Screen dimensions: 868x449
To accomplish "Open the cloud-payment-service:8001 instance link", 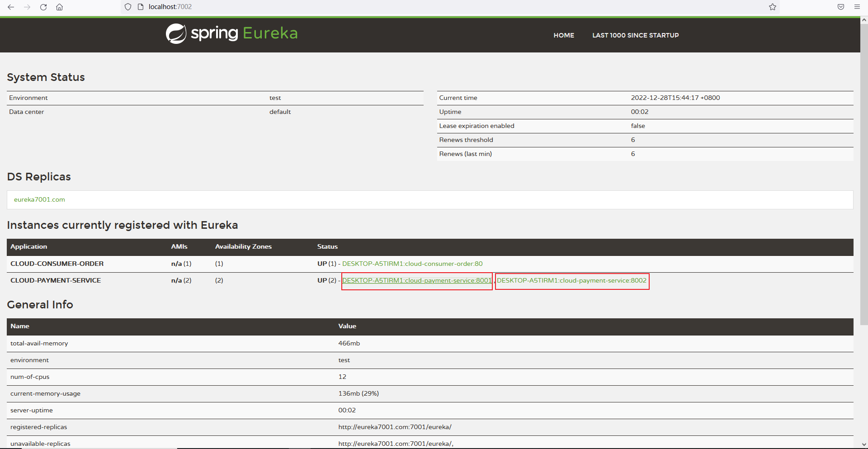I will 417,280.
